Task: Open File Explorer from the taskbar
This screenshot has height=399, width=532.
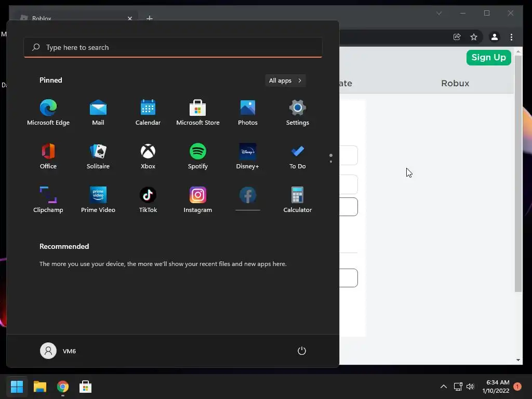Action: [39, 387]
